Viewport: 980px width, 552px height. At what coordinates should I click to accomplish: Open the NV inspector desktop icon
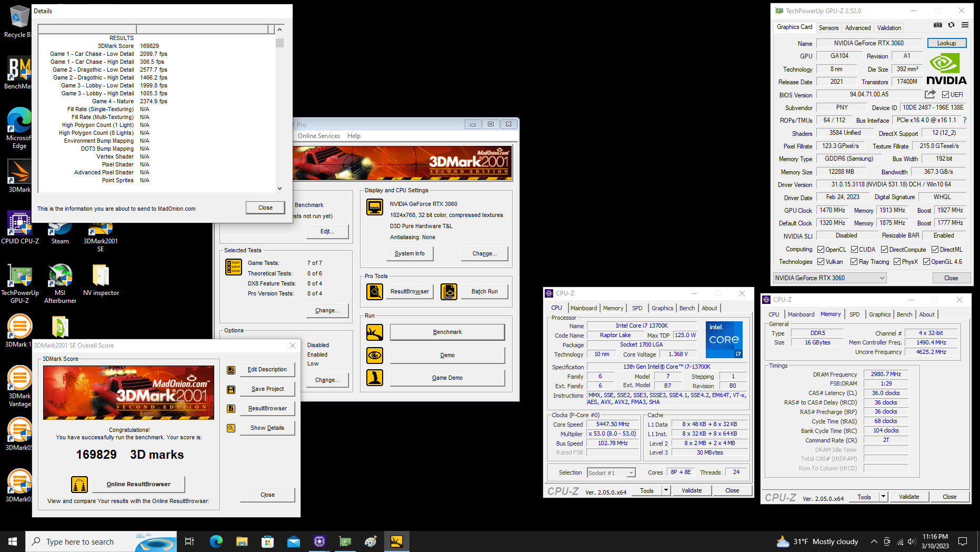pos(101,280)
